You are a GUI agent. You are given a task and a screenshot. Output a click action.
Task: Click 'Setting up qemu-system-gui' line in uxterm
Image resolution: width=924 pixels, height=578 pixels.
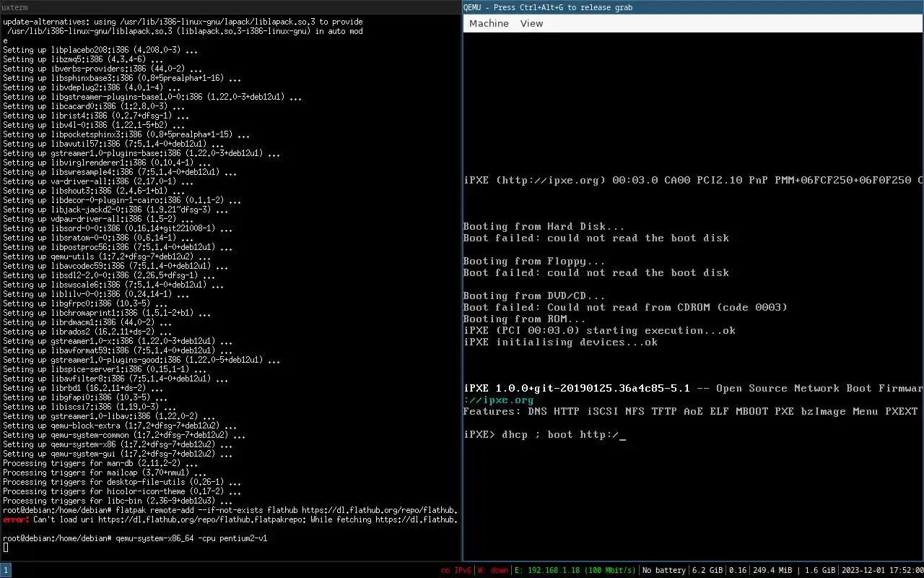click(119, 454)
